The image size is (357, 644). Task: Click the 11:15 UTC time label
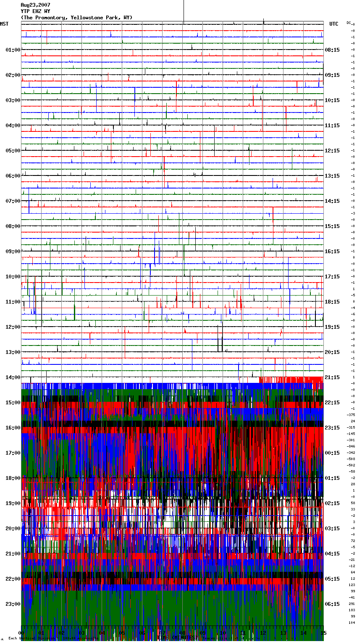tap(332, 126)
